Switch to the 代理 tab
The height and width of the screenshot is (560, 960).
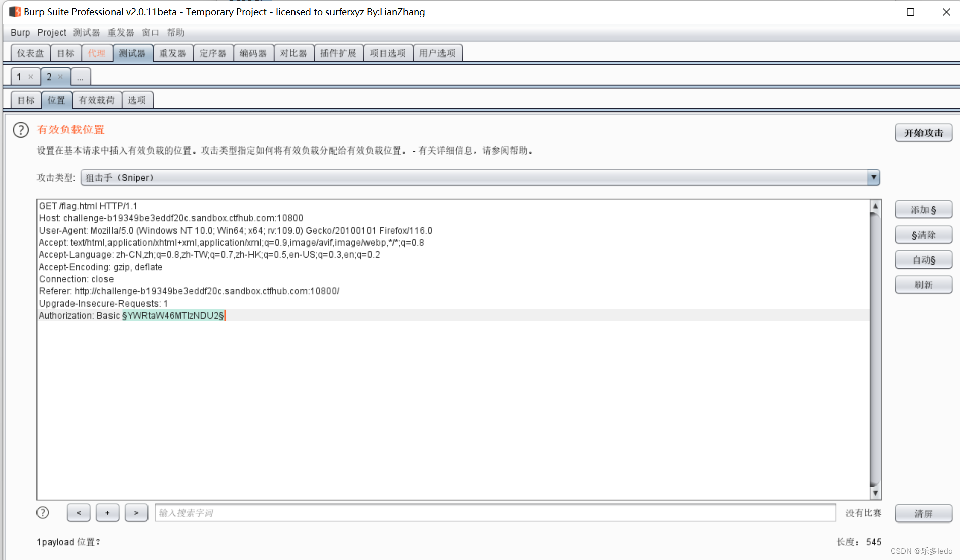click(x=96, y=53)
